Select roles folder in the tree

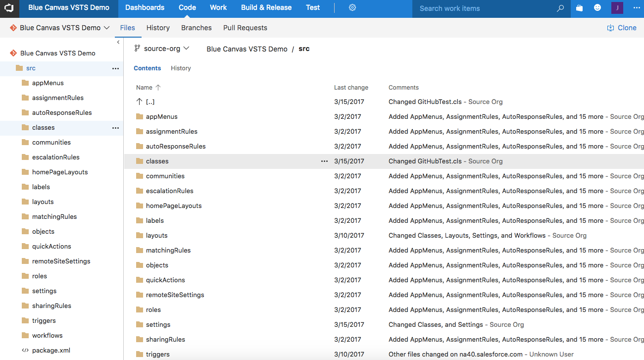40,276
